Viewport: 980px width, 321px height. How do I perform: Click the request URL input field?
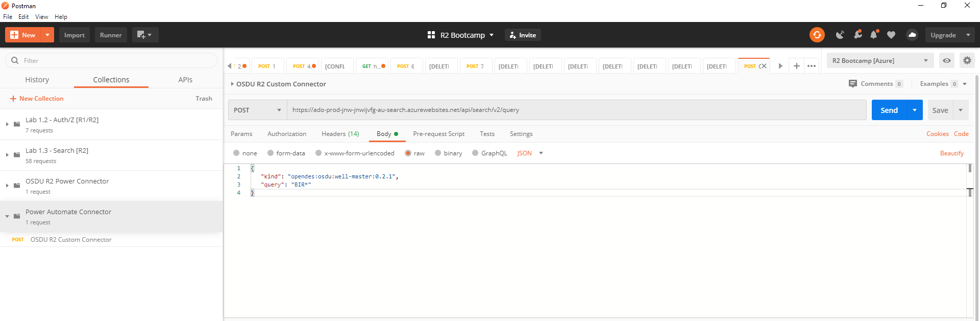point(577,110)
